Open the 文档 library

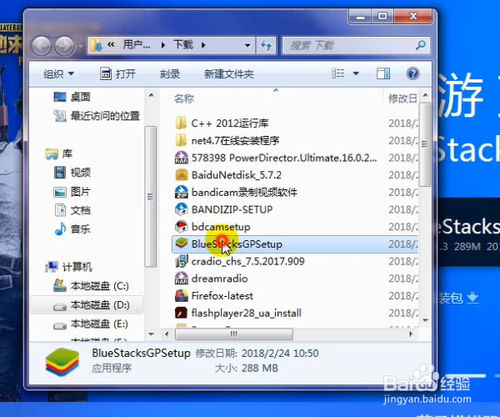(80, 210)
